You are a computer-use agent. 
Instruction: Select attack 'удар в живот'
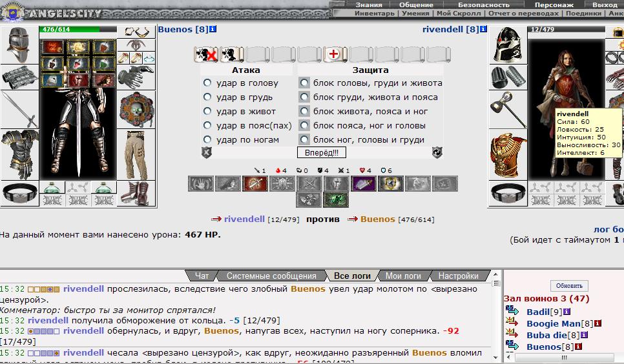tap(207, 111)
